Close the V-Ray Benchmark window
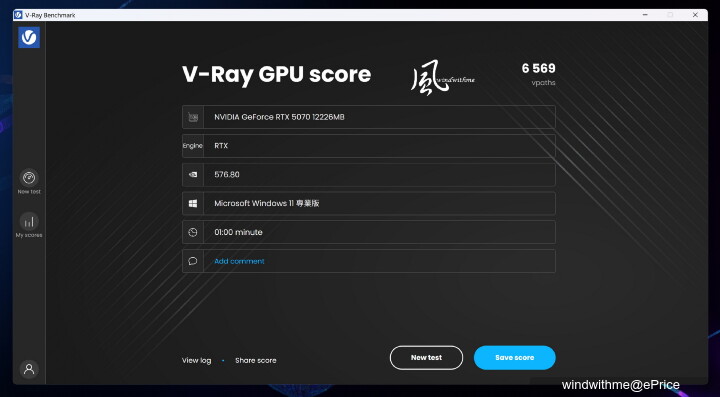 coord(695,15)
